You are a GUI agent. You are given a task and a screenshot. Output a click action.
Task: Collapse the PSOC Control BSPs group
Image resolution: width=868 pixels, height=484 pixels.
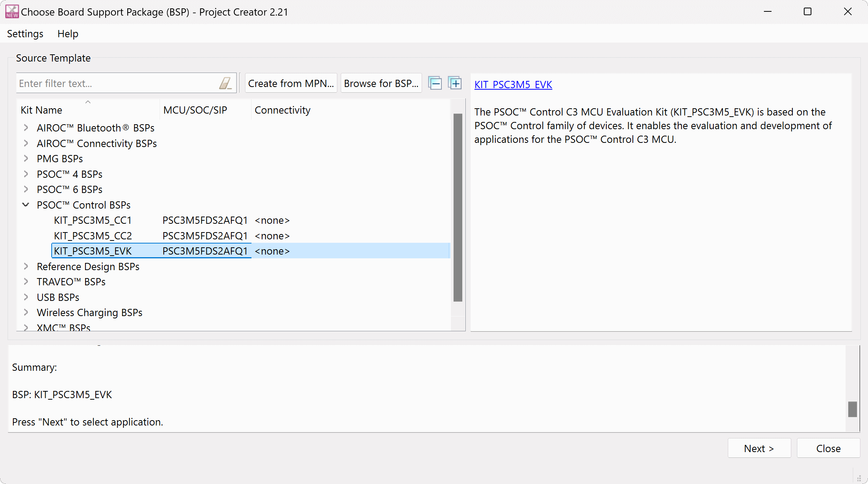click(x=26, y=205)
